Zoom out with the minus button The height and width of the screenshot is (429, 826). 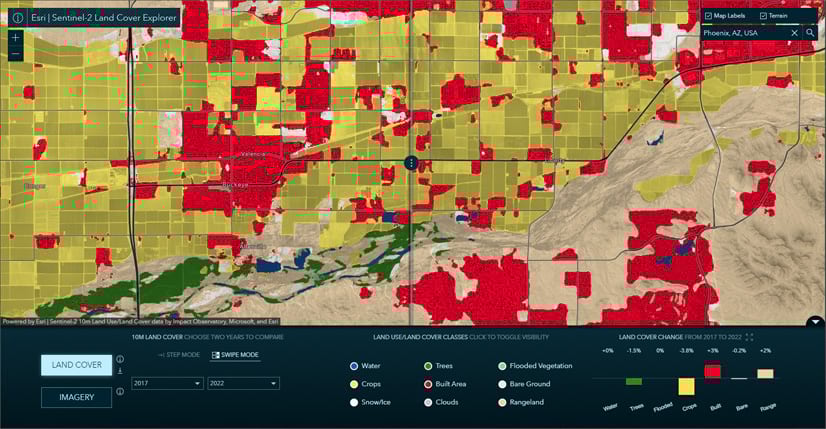pyautogui.click(x=15, y=54)
